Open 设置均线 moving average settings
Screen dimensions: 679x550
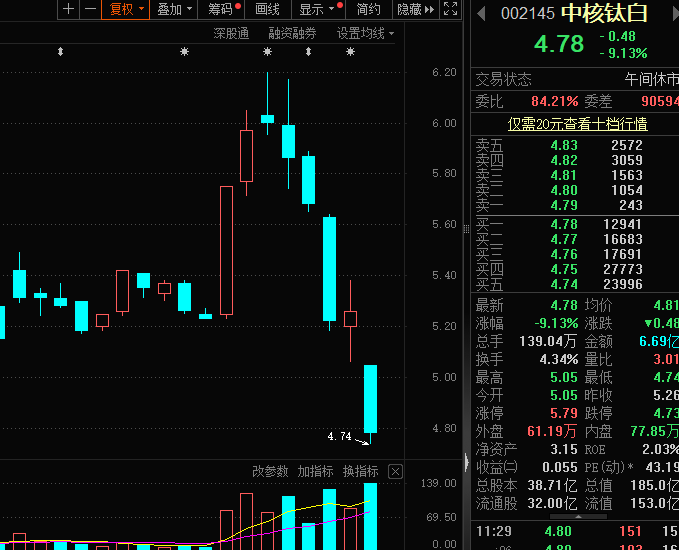[x=365, y=33]
